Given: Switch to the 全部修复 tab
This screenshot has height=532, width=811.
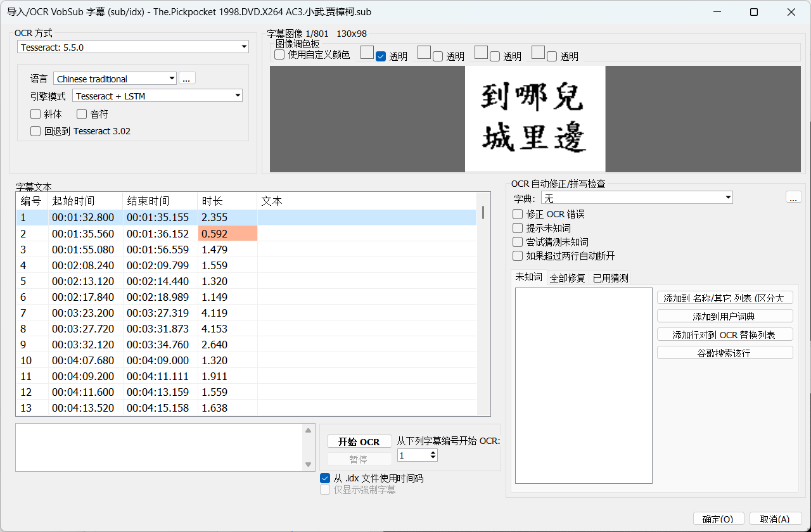Looking at the screenshot, I should pos(567,278).
